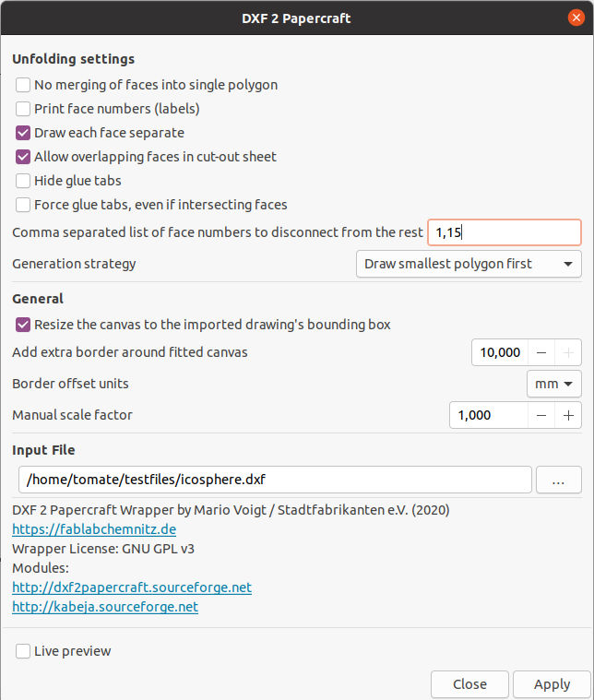The image size is (594, 700).
Task: Open the dxf2papercraft.sourceforge.net link
Action: (x=132, y=587)
